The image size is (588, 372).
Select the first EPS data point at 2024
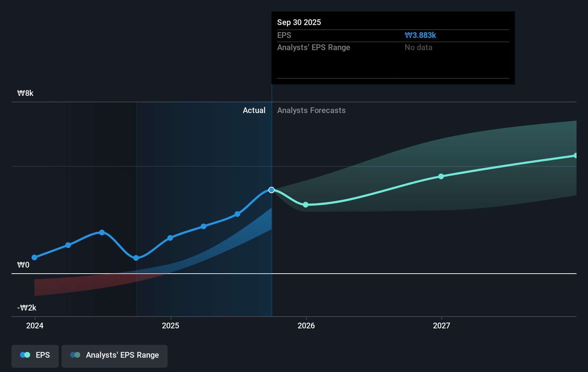coord(34,258)
